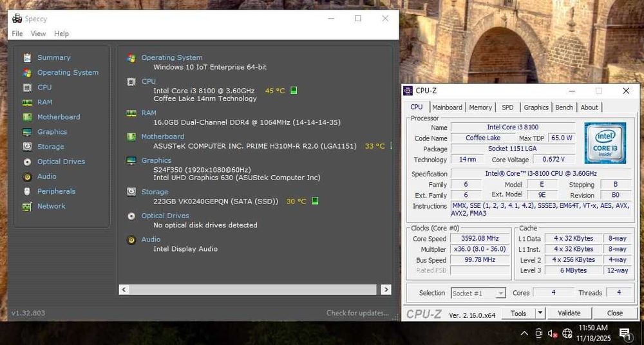Click the Bus Speed value 99.78 MHz
This screenshot has height=345, width=644.
480,260
